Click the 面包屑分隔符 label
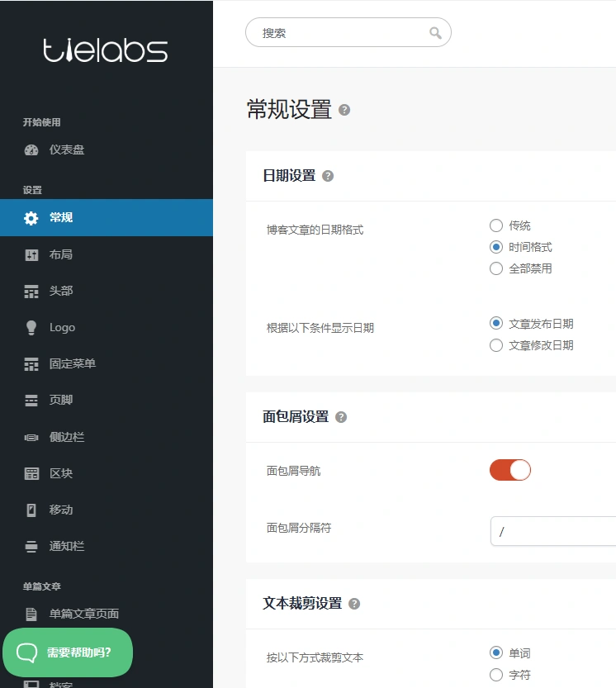616x688 pixels. (299, 528)
